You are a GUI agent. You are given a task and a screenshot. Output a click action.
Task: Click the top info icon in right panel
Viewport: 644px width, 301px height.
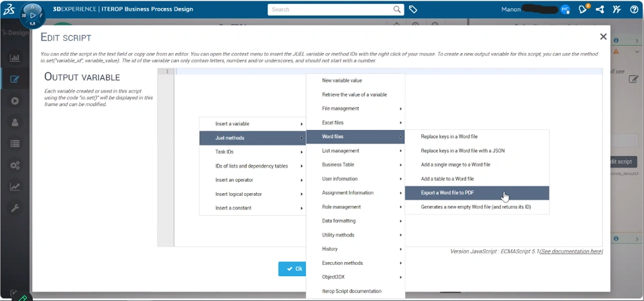click(x=616, y=40)
